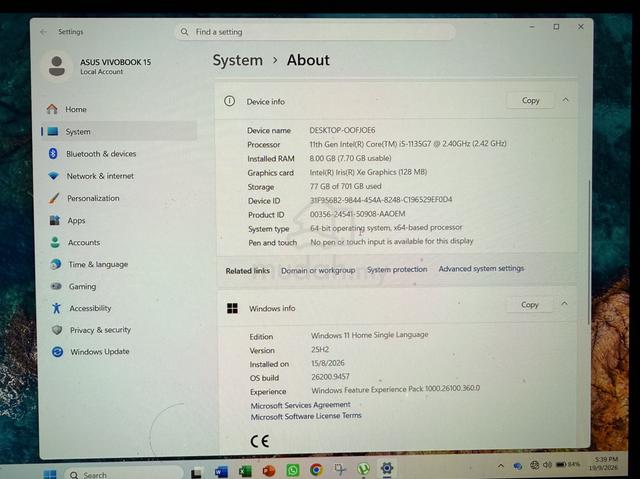Click the Device info circle icon

coord(229,101)
